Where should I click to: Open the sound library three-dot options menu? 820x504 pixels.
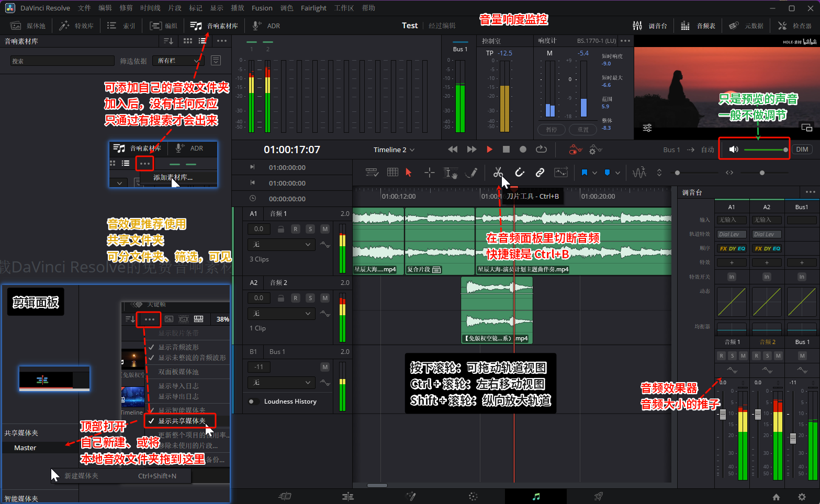(x=222, y=41)
